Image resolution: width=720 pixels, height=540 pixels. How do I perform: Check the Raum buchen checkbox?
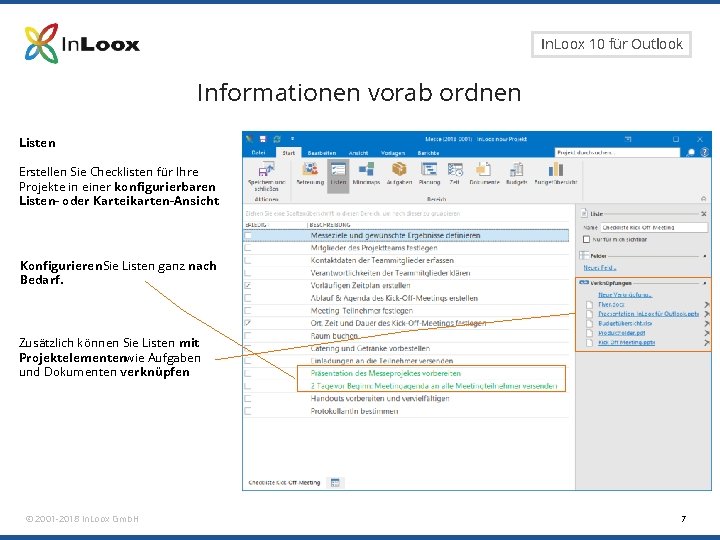click(248, 336)
